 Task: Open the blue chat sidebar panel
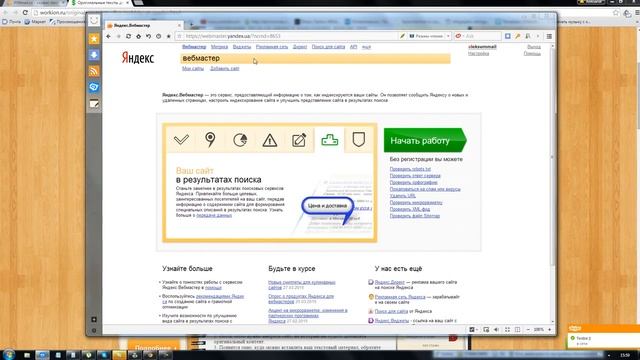(94, 87)
